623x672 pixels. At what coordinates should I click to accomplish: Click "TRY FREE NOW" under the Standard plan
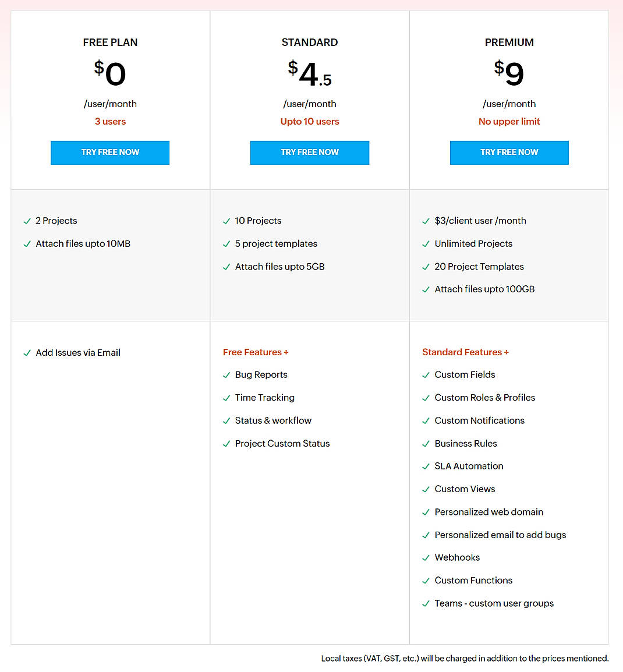(x=309, y=152)
